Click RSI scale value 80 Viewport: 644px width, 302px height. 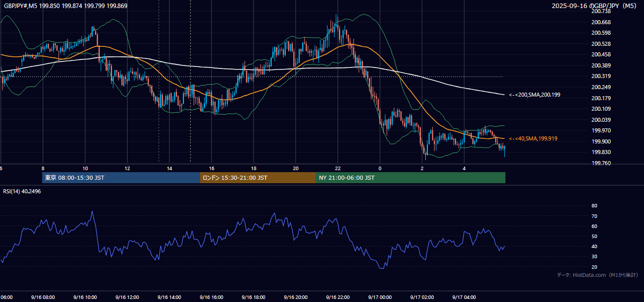(x=594, y=206)
